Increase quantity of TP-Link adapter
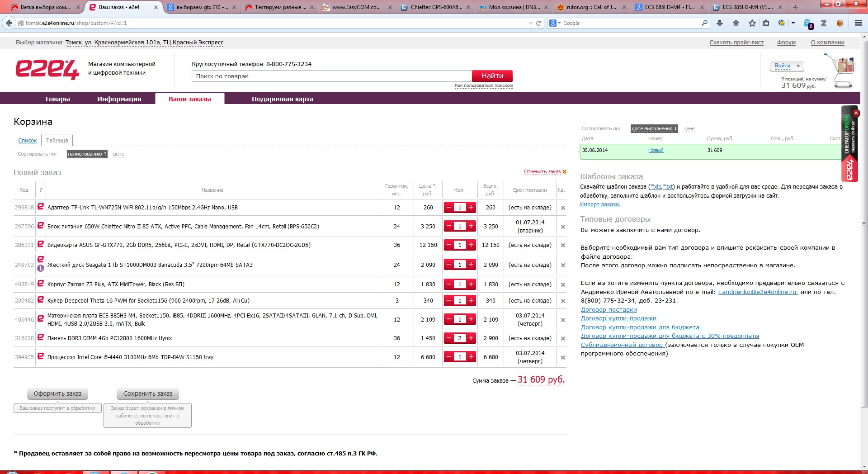The height and width of the screenshot is (474, 868). 471,208
